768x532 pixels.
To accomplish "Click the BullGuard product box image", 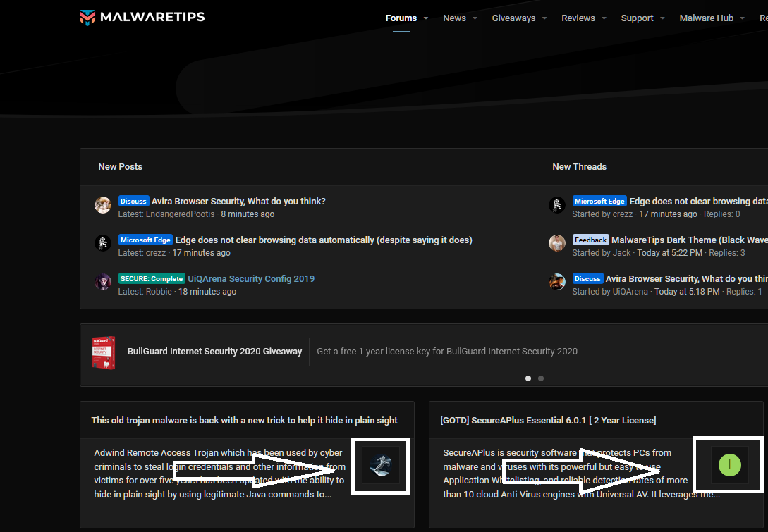I will tap(104, 353).
